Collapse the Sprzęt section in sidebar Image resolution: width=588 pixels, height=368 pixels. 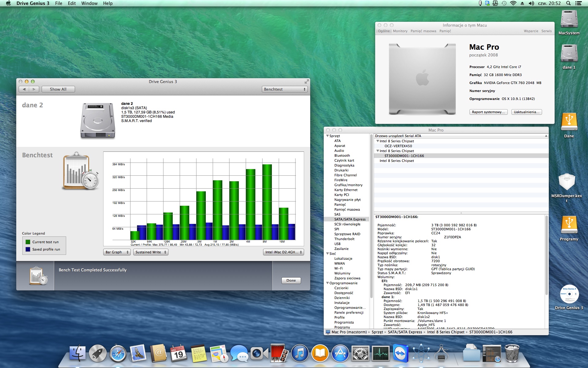pos(327,136)
